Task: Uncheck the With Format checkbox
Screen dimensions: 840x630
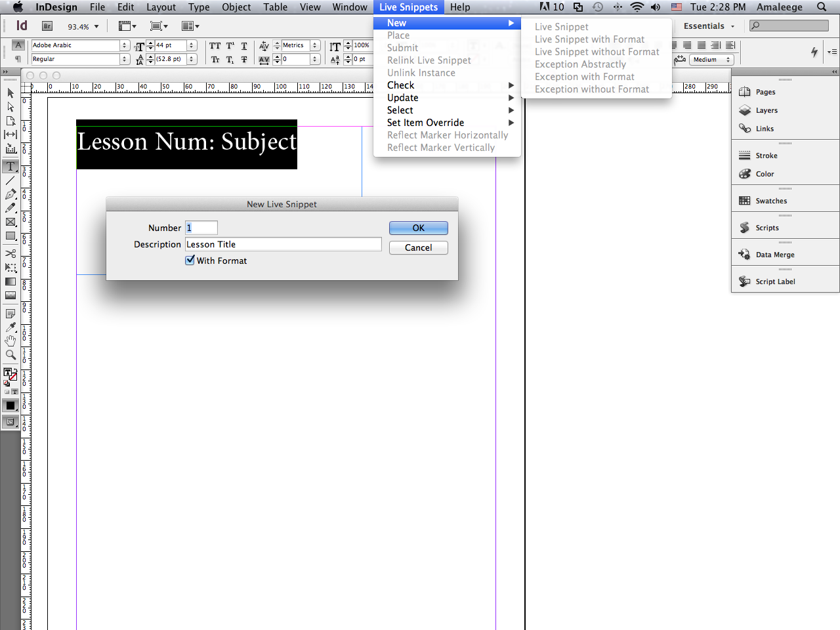Action: tap(190, 260)
